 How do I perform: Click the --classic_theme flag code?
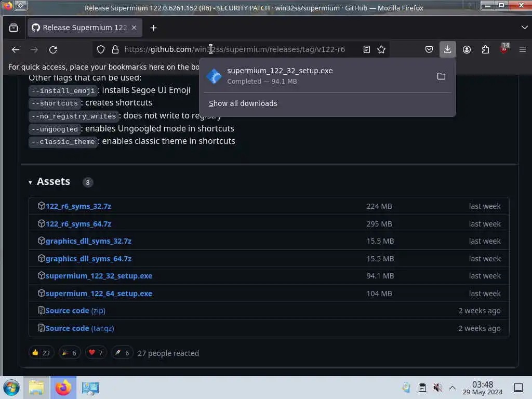pos(63,141)
